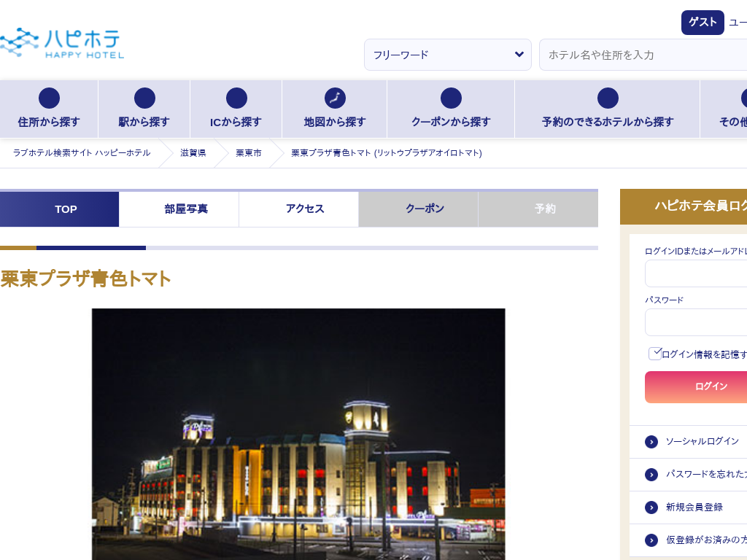Go to 栗東市 breadcrumb
This screenshot has width=747, height=560.
(249, 153)
